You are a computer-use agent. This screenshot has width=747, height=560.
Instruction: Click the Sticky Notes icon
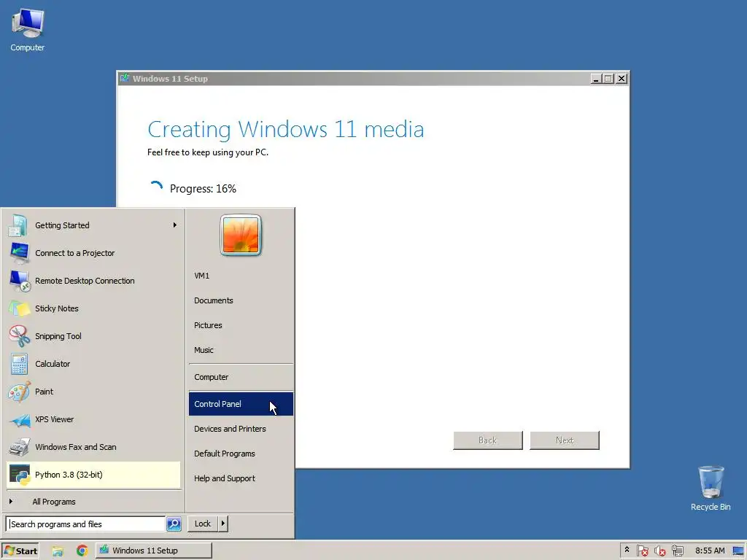pyautogui.click(x=19, y=308)
